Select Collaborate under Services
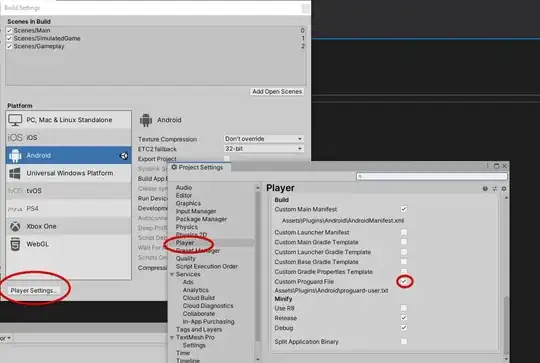This screenshot has height=363, width=540. pos(199,314)
